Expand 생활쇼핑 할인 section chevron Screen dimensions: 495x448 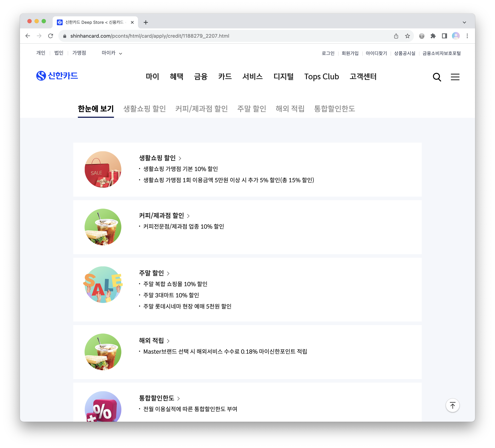click(x=180, y=158)
